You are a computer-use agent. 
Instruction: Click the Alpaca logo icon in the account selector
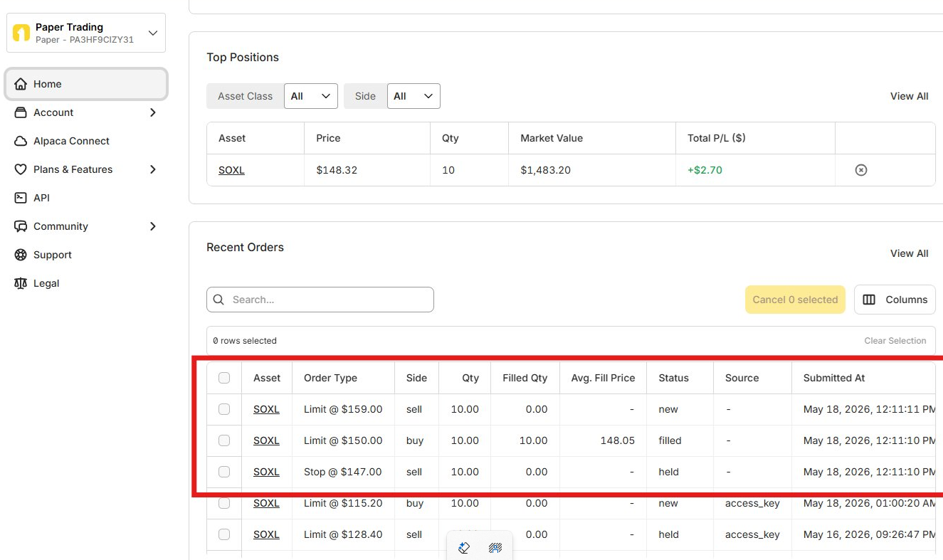point(21,33)
